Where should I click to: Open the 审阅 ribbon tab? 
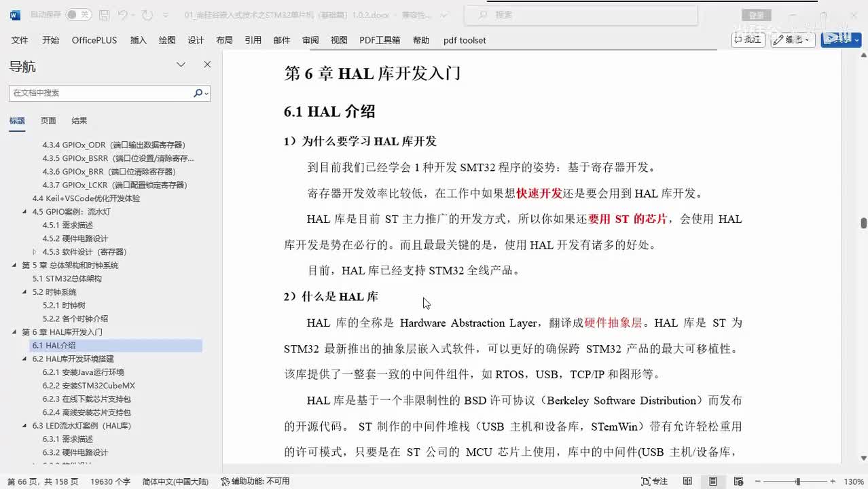tap(310, 40)
